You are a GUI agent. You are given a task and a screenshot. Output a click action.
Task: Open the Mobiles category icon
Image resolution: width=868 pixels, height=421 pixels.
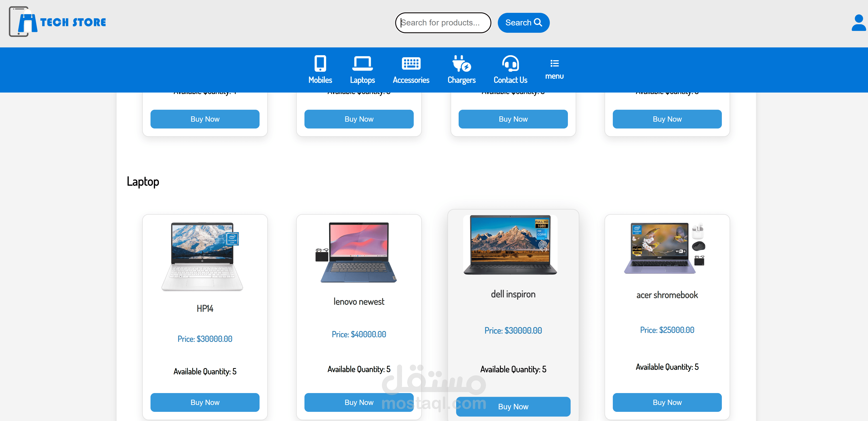pos(320,63)
